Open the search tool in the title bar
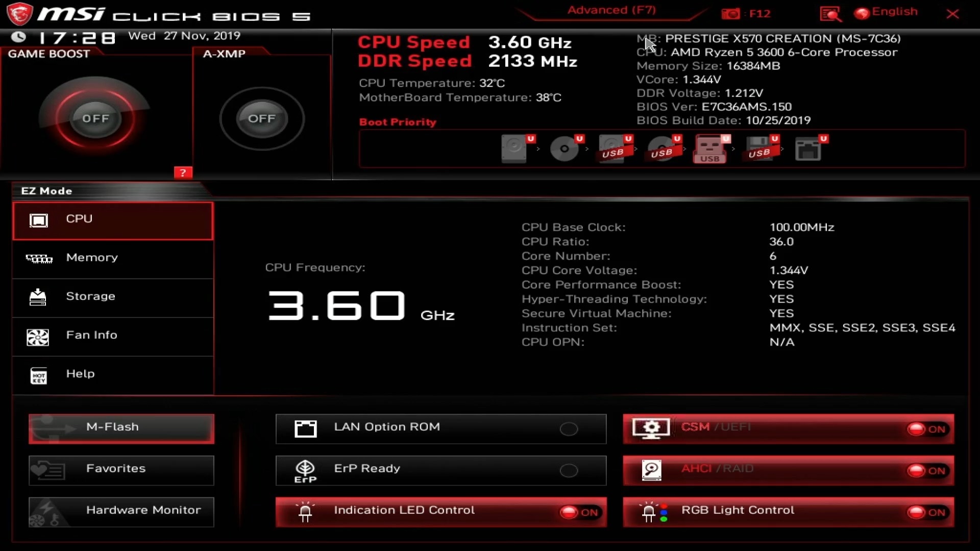The image size is (980, 551). (829, 14)
